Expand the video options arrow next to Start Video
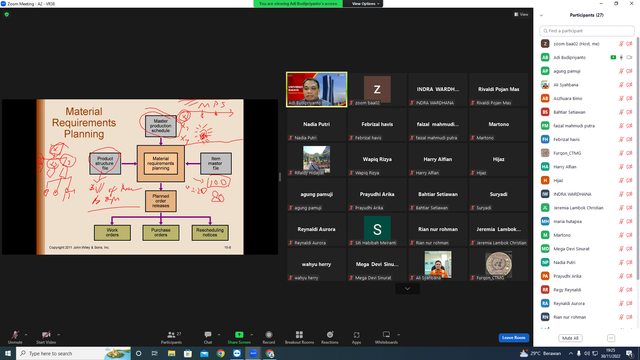640x360 pixels. point(58,335)
